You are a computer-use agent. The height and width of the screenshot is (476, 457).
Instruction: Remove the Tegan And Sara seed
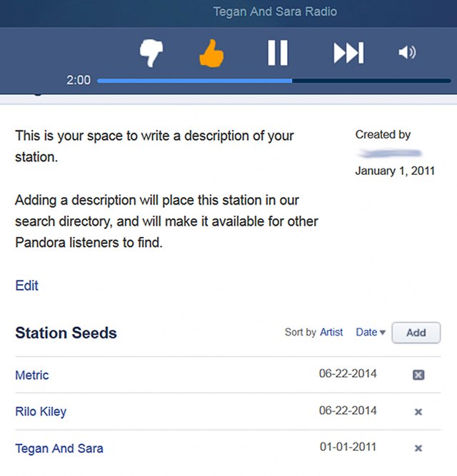[x=418, y=448]
